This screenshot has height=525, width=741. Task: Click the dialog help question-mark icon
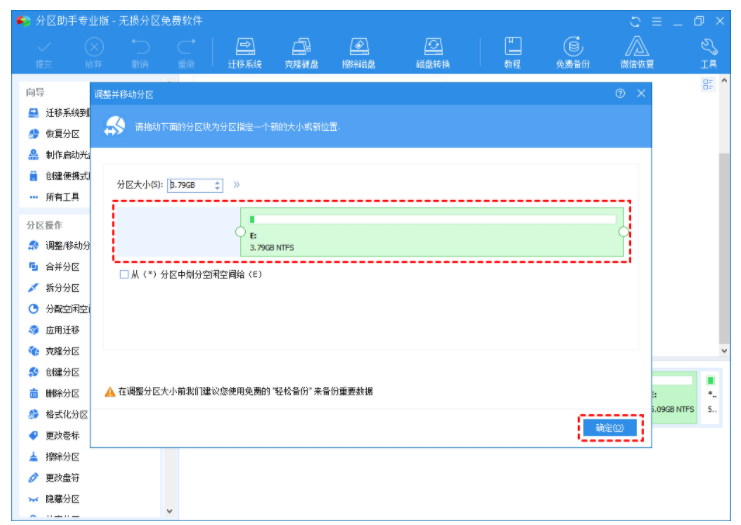[x=620, y=93]
